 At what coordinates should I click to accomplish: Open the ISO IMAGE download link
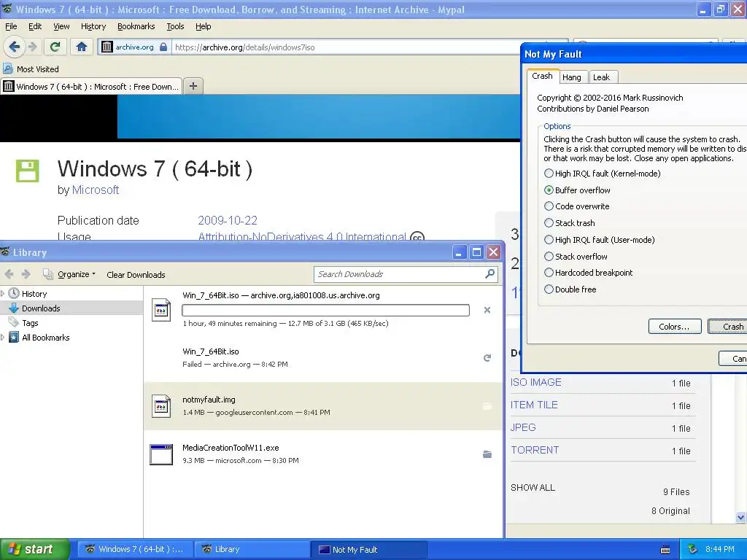pyautogui.click(x=536, y=382)
